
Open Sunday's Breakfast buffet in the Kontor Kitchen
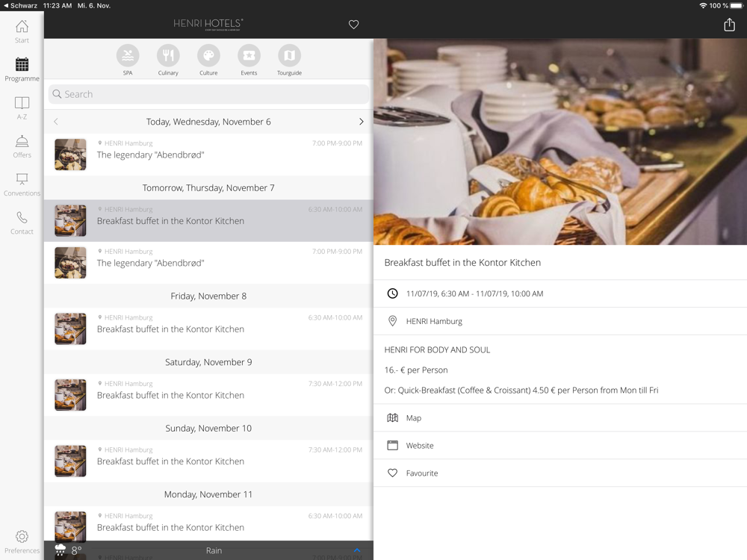point(208,461)
